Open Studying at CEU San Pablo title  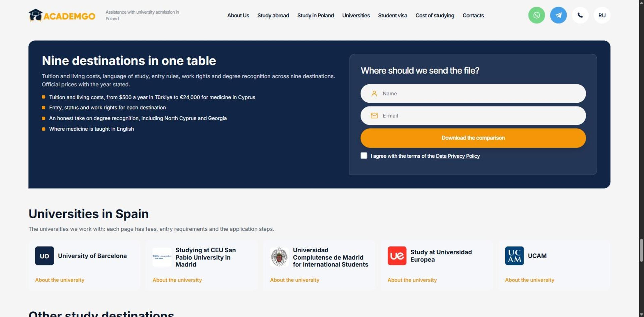[x=205, y=257]
